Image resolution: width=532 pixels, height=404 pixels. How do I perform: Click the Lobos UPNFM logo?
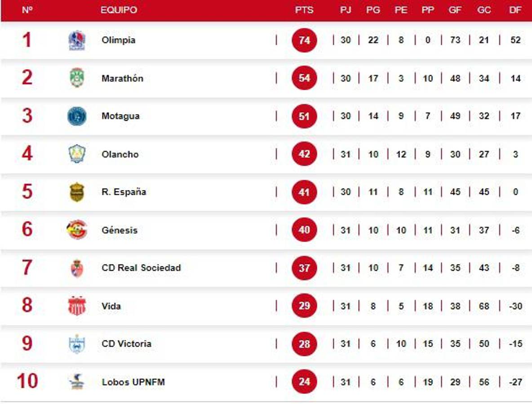pyautogui.click(x=77, y=382)
